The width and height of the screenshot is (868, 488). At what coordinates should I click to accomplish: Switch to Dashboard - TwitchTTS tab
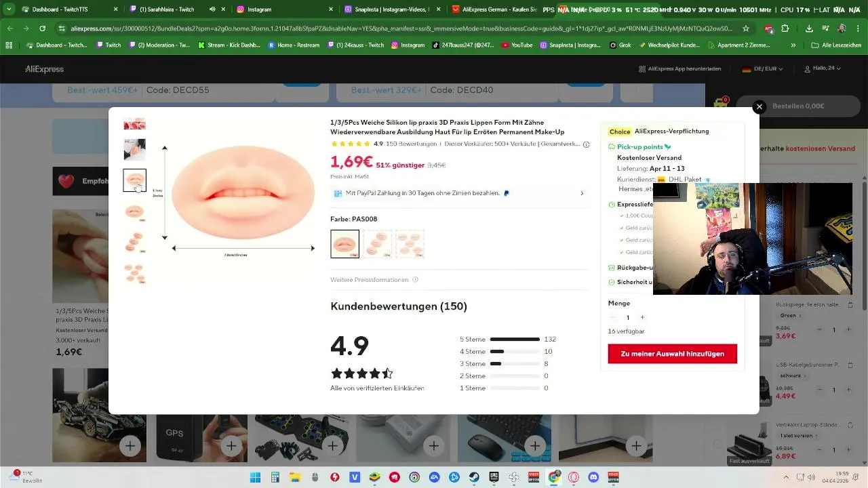pos(62,9)
